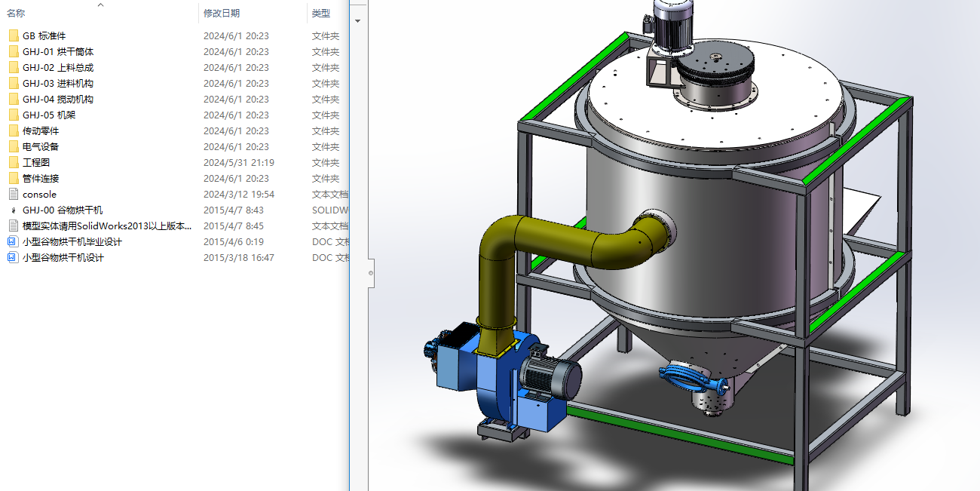Click the 传动零件 folder's modified date
Viewport: 980px width, 491px height.
point(236,131)
